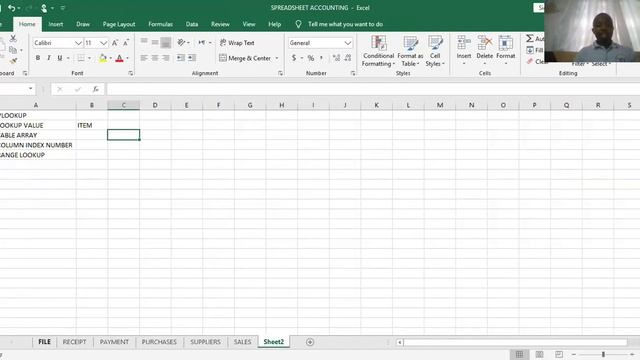Click the AutoSum sigma icon

pyautogui.click(x=529, y=38)
